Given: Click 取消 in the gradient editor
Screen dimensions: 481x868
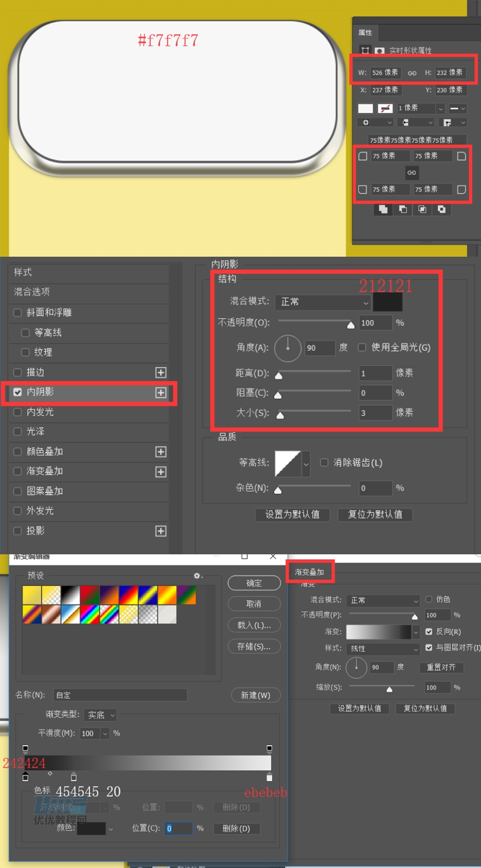Looking at the screenshot, I should pyautogui.click(x=254, y=604).
